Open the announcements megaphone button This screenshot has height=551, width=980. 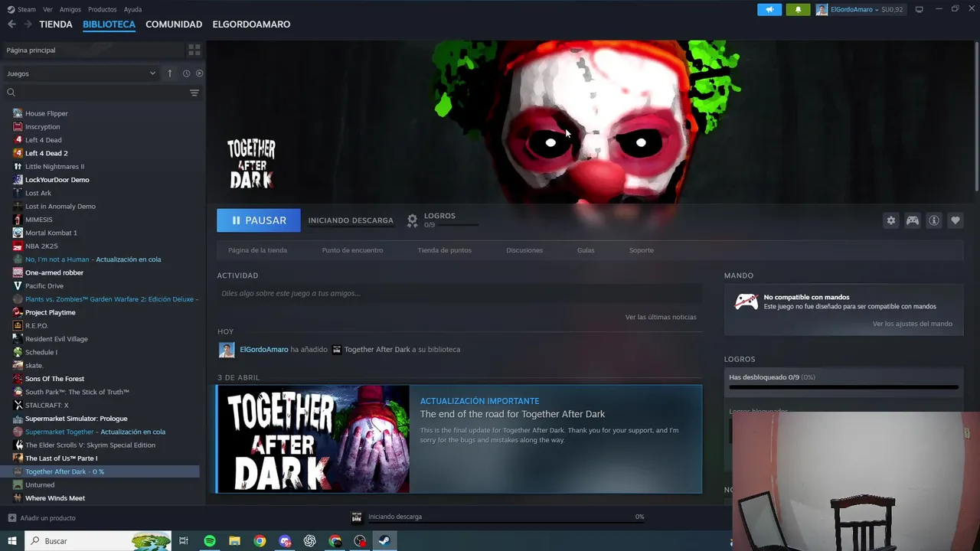pyautogui.click(x=769, y=9)
